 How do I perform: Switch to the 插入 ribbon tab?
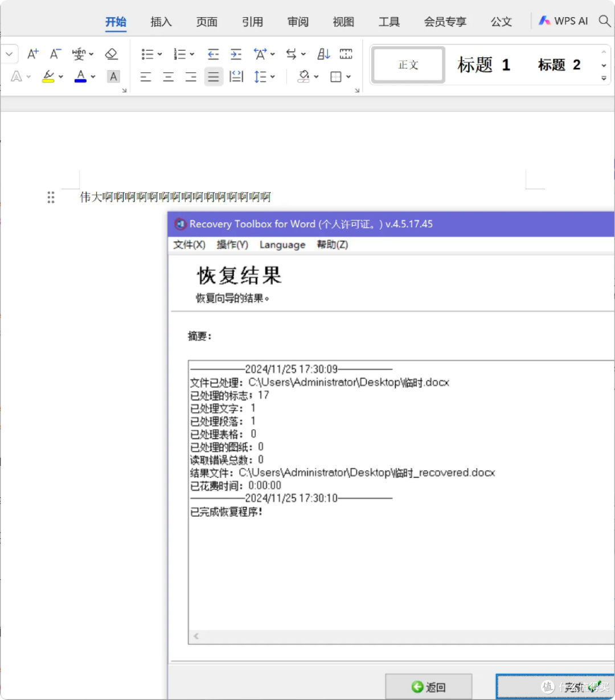[161, 22]
